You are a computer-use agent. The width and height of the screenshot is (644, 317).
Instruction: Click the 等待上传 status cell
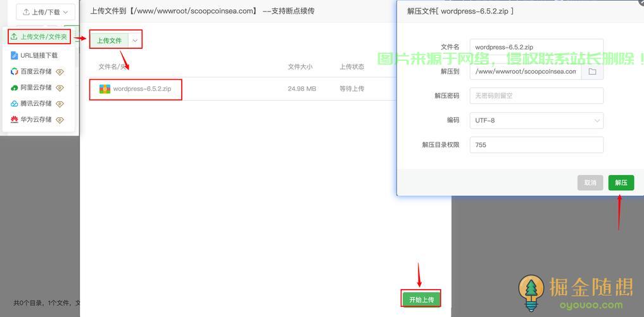point(351,89)
